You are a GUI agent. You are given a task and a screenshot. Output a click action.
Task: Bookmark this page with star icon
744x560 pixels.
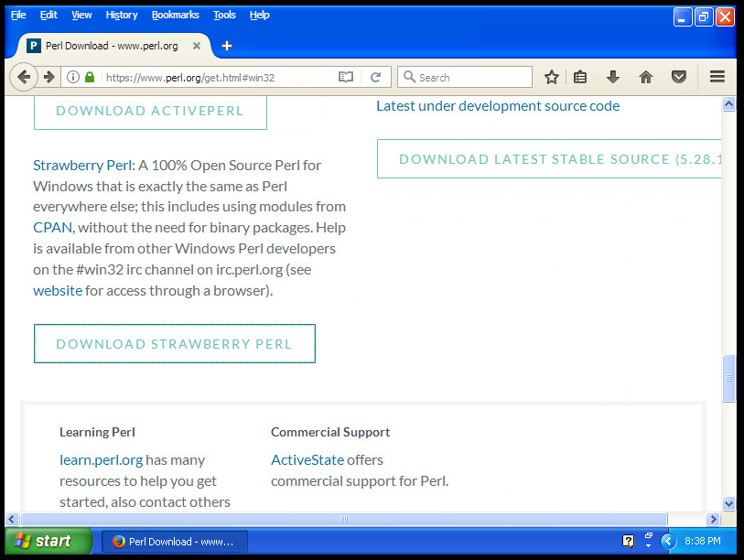[551, 78]
